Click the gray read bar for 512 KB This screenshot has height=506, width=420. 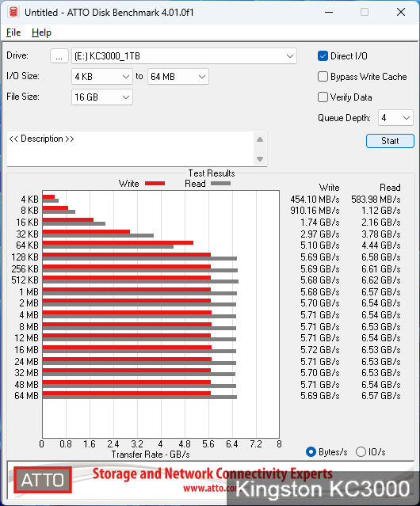pos(140,281)
